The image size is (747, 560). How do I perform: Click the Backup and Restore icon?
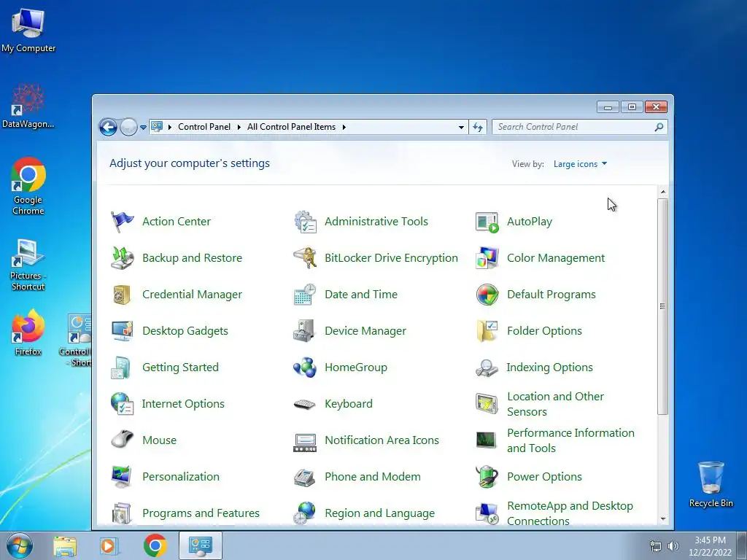(x=122, y=258)
